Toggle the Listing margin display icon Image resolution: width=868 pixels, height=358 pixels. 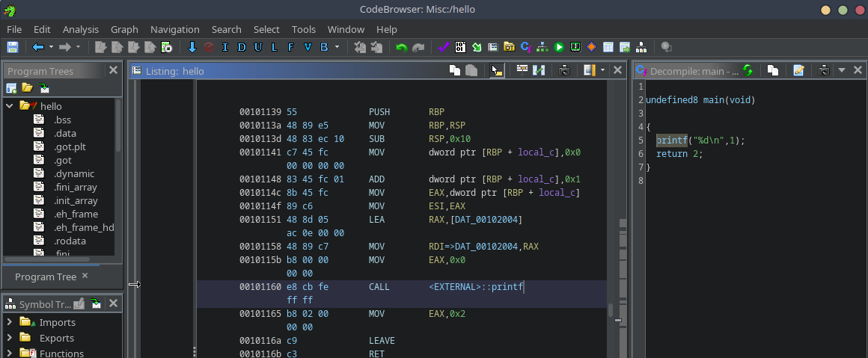point(589,70)
